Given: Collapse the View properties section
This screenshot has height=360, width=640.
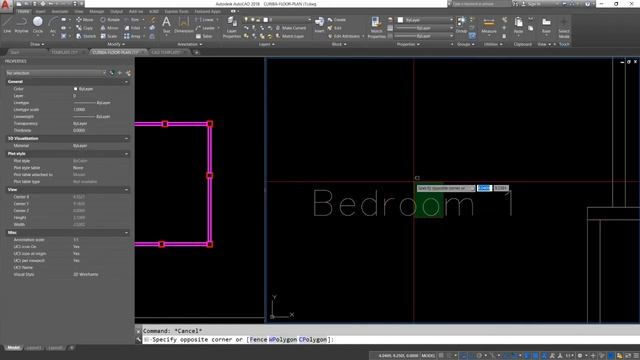Looking at the screenshot, I should point(126,190).
